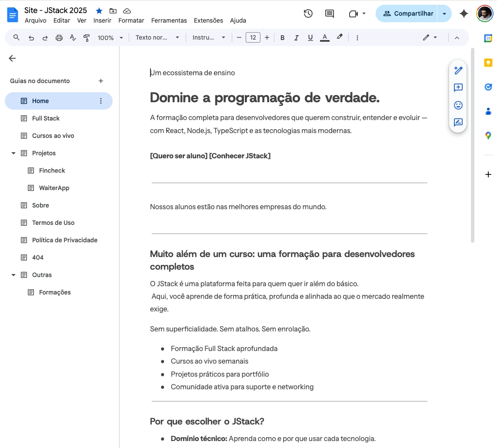Open the Editar menu
The width and height of the screenshot is (497, 448).
[x=61, y=20]
